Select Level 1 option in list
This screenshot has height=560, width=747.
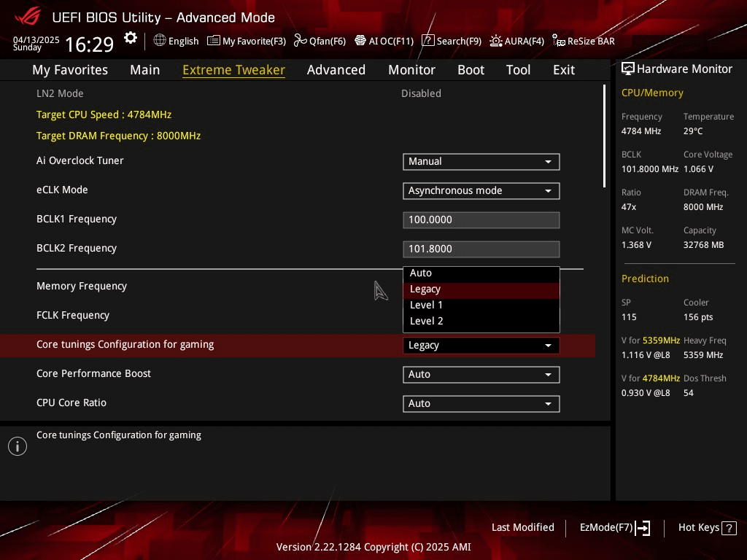click(x=481, y=306)
